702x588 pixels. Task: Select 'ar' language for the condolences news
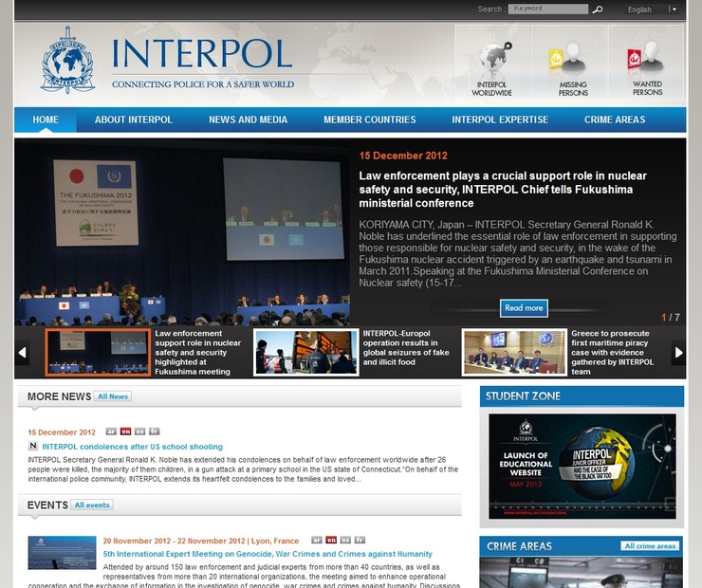[111, 432]
